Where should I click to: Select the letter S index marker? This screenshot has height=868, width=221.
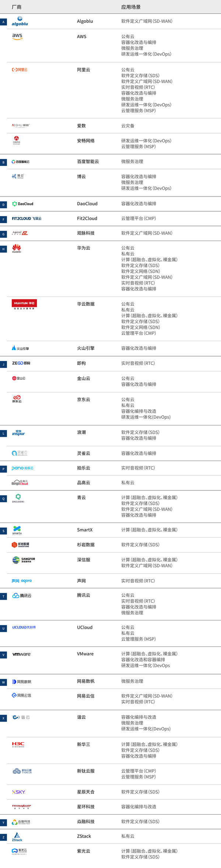point(3,531)
